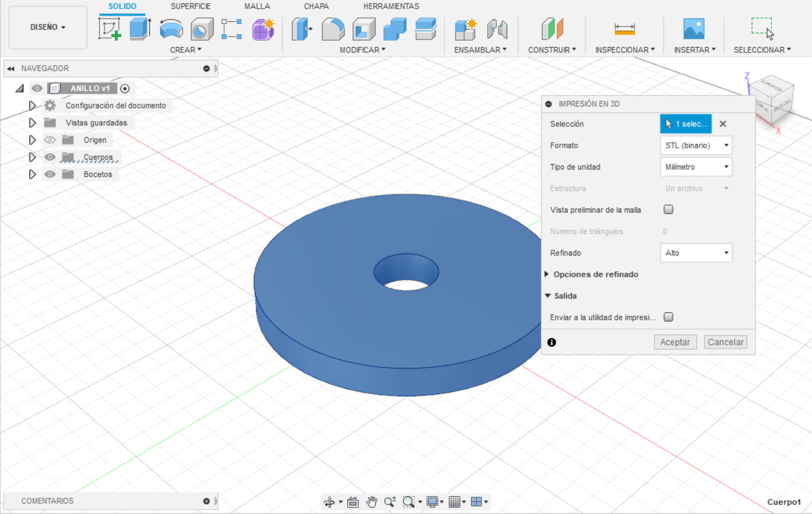Viewport: 812px width, 514px height.
Task: Open the Formato STL (binario) dropdown
Action: click(696, 146)
